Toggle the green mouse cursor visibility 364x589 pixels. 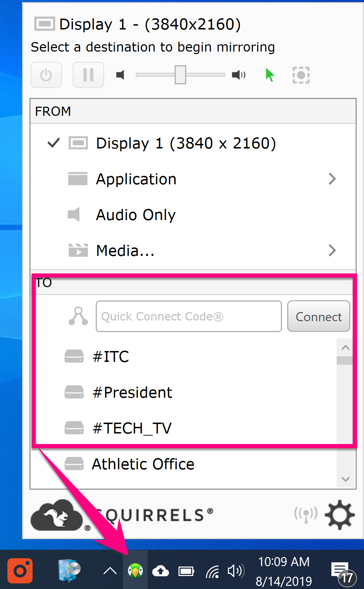[x=269, y=75]
